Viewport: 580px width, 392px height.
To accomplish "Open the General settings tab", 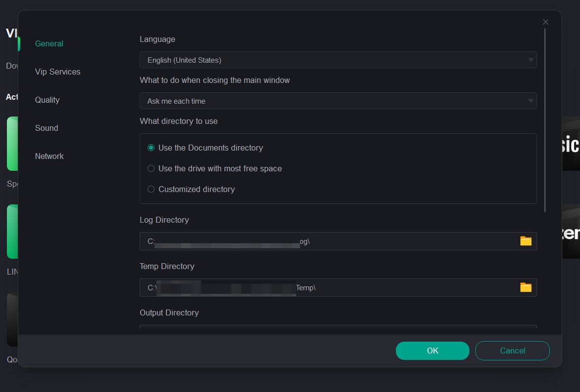I will point(49,43).
